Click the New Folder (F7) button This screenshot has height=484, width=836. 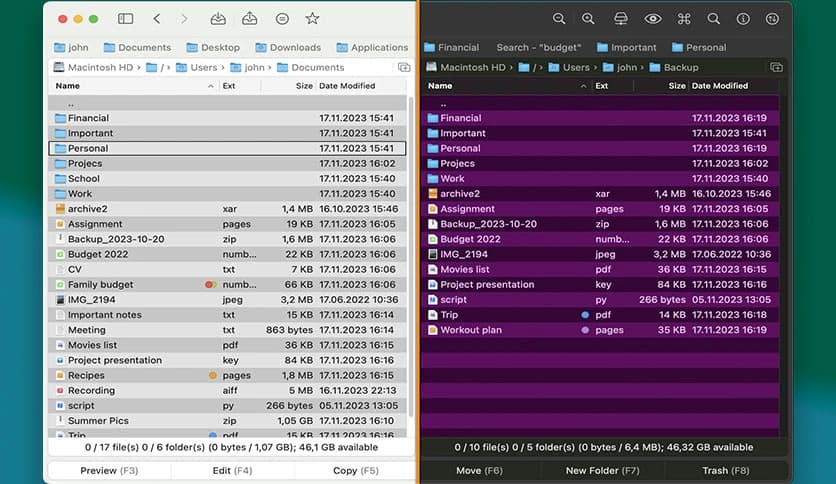point(602,470)
